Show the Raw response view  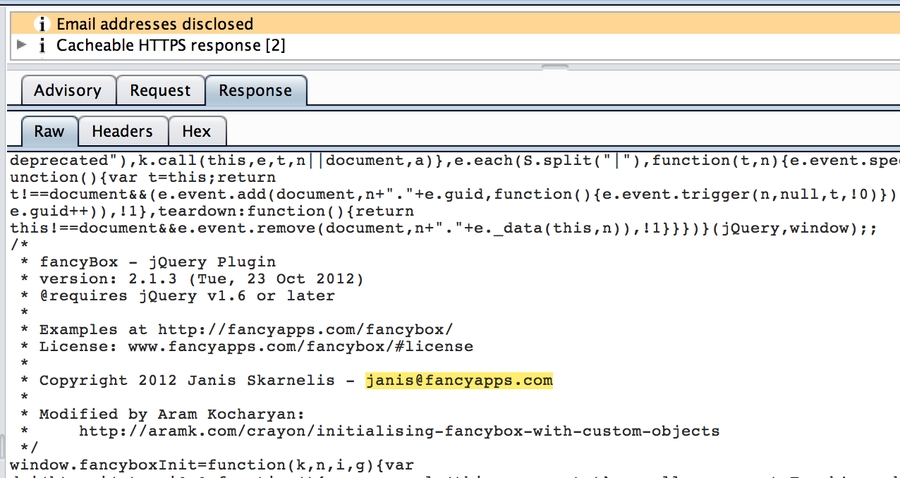[x=49, y=131]
